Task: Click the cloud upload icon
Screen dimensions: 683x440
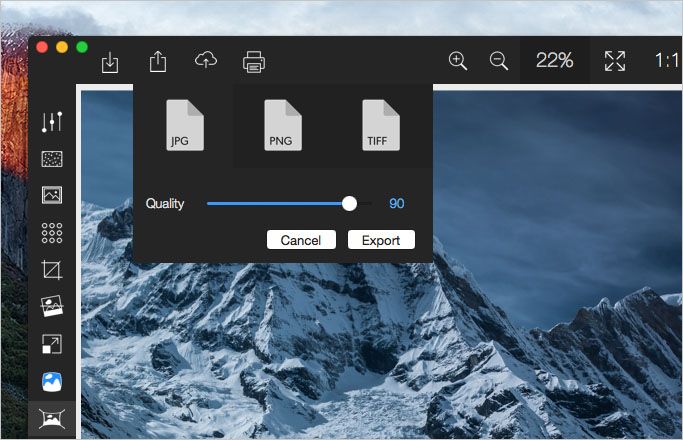Action: point(206,60)
